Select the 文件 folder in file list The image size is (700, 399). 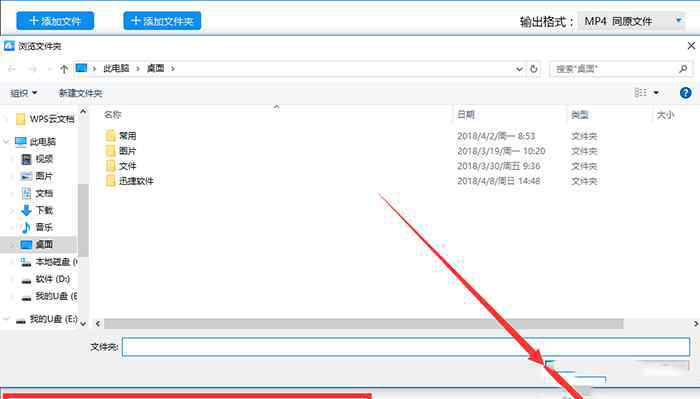point(127,166)
